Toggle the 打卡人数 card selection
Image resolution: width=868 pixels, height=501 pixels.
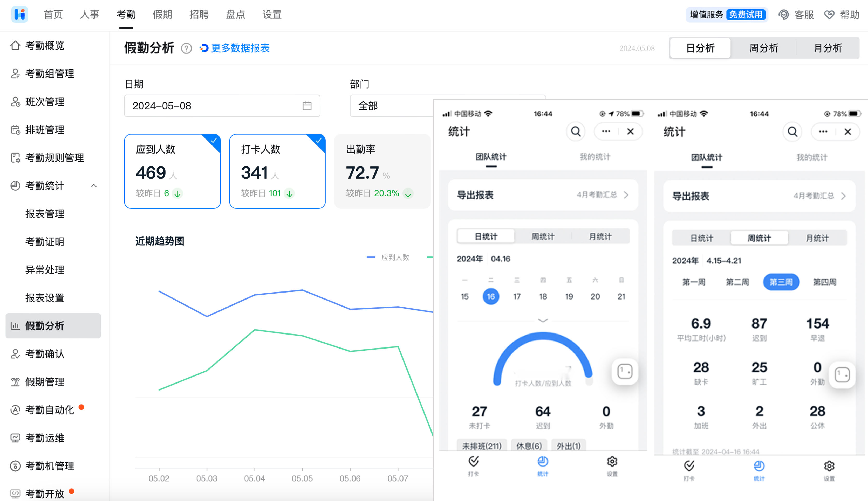pyautogui.click(x=277, y=171)
